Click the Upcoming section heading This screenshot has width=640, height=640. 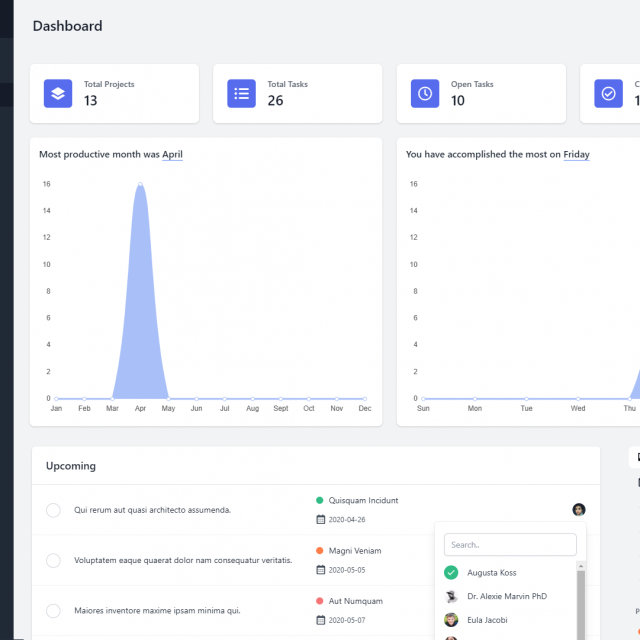click(71, 466)
